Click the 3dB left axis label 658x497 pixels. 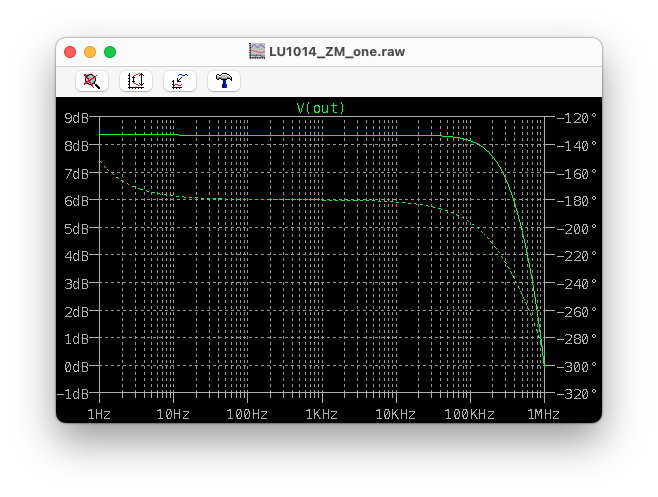pos(76,284)
